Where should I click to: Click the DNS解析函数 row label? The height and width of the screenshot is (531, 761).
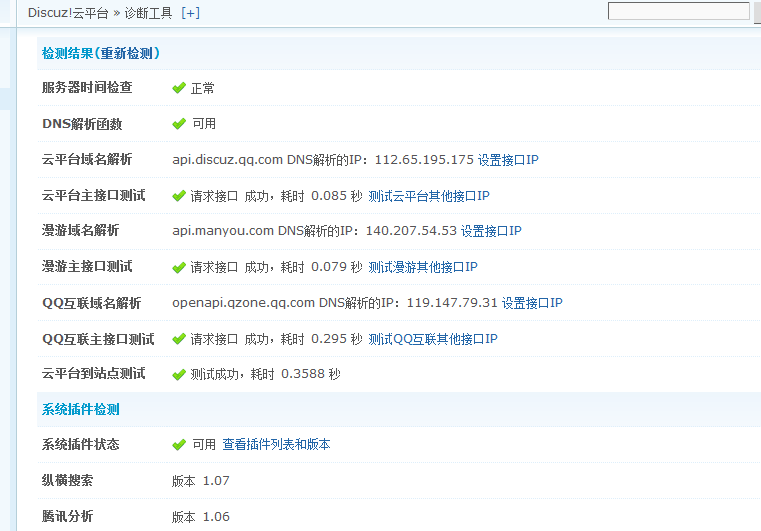pyautogui.click(x=82, y=124)
